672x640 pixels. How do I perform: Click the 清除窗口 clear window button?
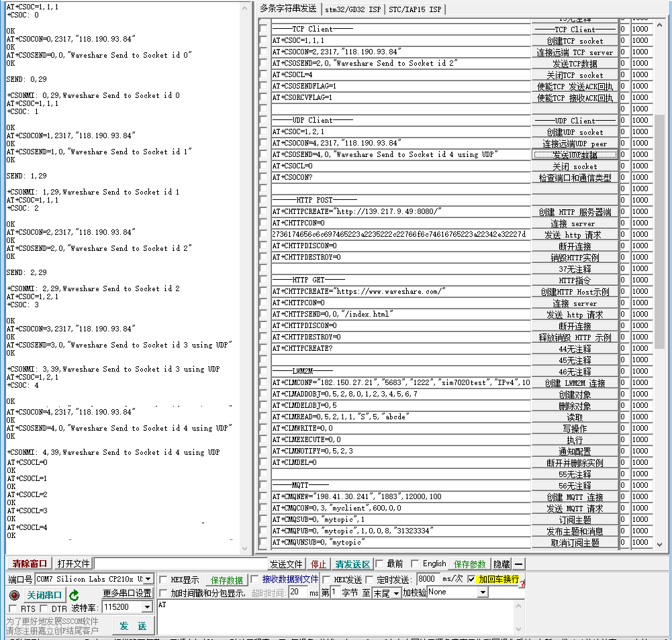tap(30, 564)
